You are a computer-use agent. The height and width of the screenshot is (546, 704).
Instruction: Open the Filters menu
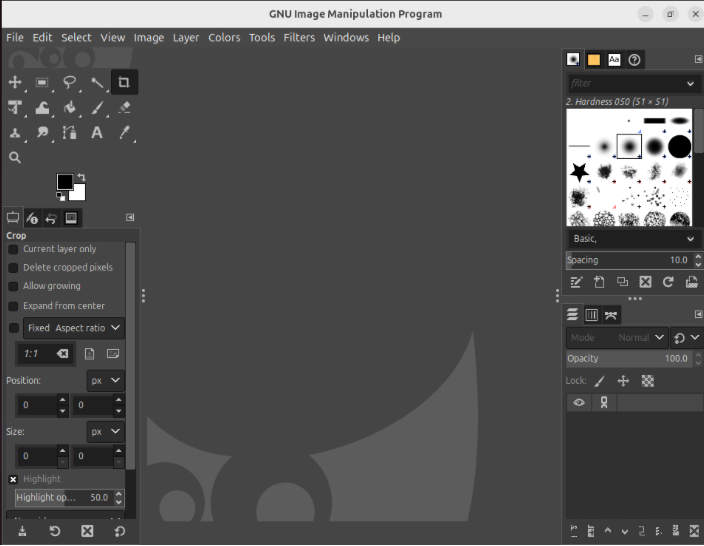coord(298,37)
